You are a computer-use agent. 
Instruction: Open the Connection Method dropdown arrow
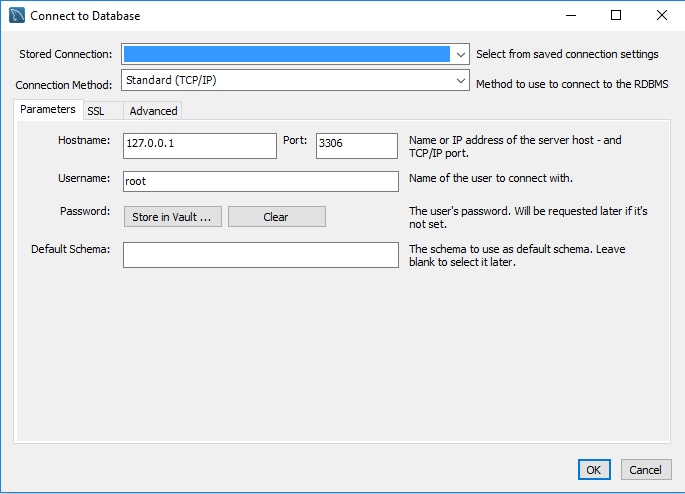click(460, 80)
